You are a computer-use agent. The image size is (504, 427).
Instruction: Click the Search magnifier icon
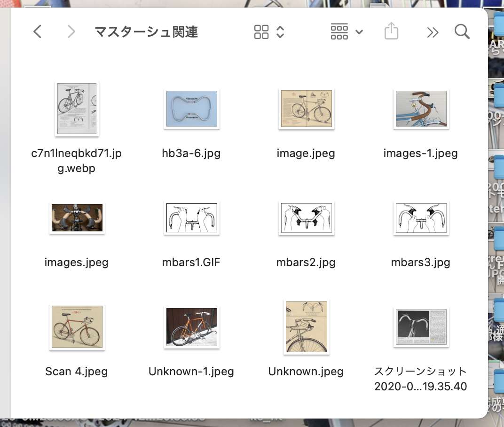pos(462,32)
